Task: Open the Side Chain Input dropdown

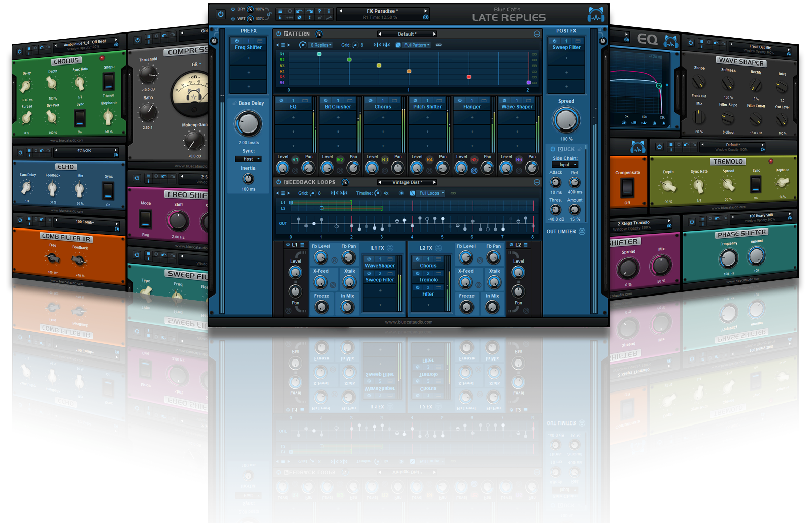Action: [565, 165]
